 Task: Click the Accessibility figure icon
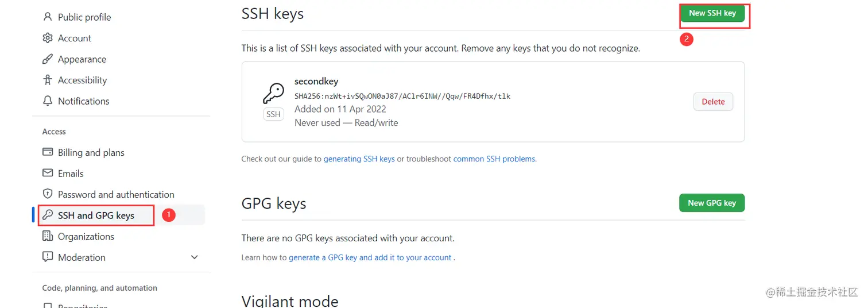pos(48,80)
